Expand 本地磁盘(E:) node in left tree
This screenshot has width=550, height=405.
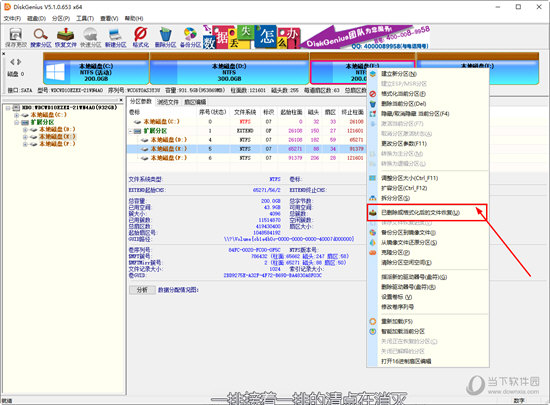click(x=25, y=137)
